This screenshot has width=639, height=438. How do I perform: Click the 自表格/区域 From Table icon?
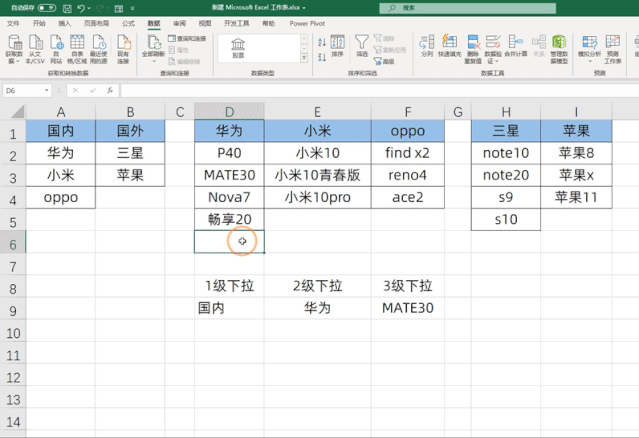(77, 49)
